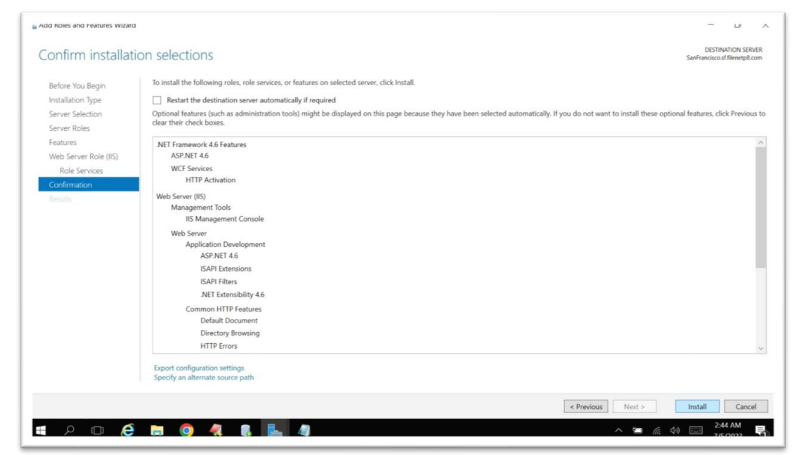Screen dimensions: 792x455
Task: Go to the Before You Begin step
Action: (x=77, y=86)
